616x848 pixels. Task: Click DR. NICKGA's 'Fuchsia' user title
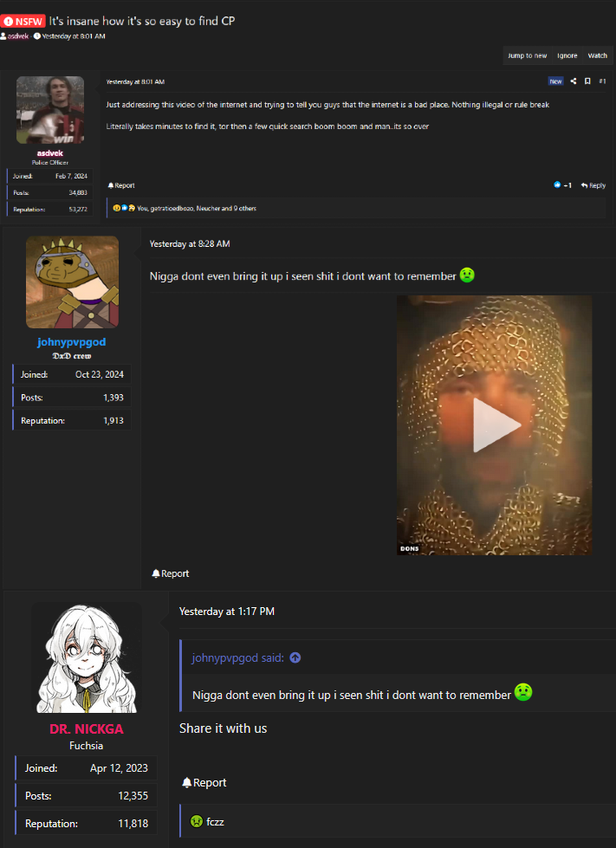pos(86,745)
